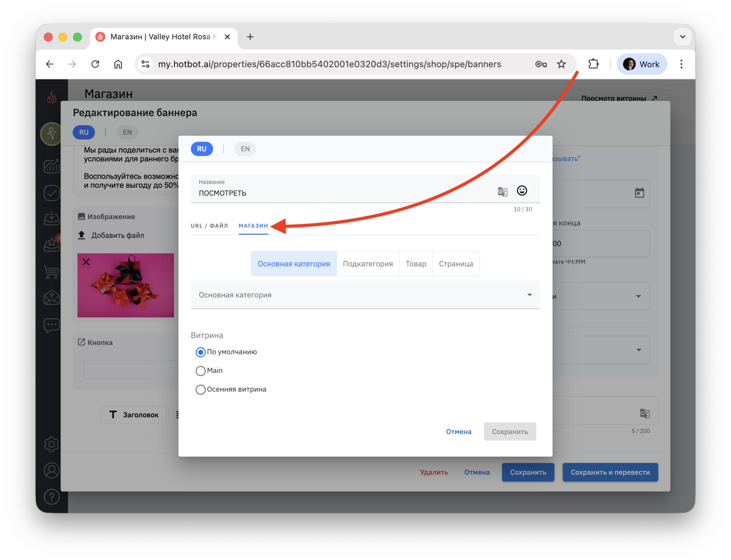This screenshot has height=560, width=731.
Task: Click the calendar icon in the date field
Action: (x=639, y=193)
